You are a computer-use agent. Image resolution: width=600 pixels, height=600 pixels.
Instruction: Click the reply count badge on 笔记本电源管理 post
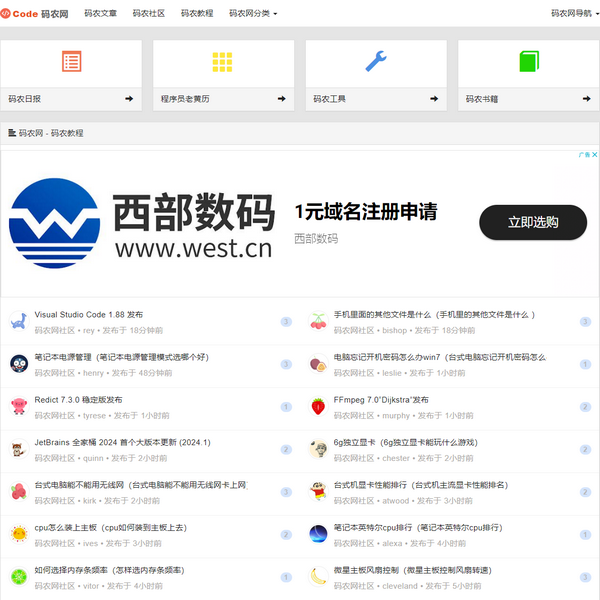pyautogui.click(x=286, y=364)
